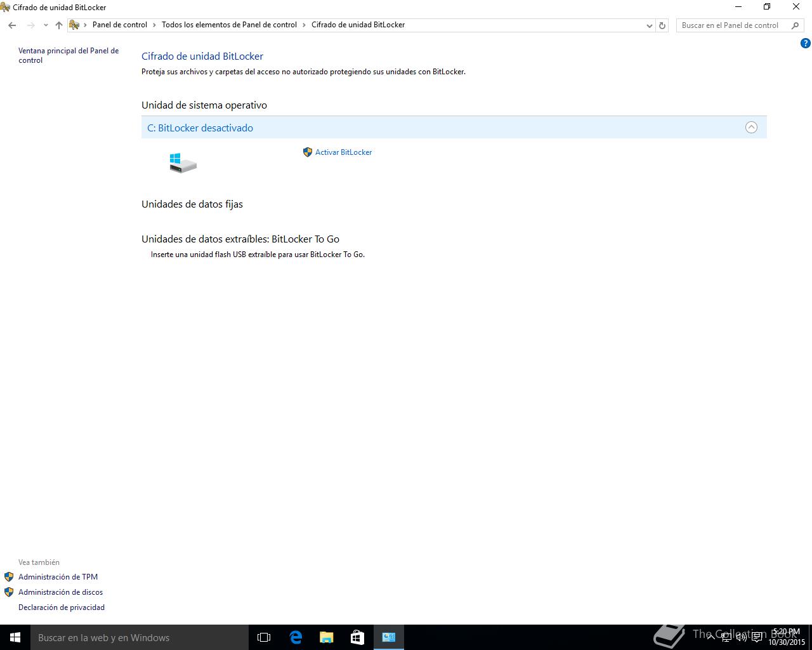Viewport: 812px width, 650px height.
Task: Click 'Unidades de datos fijas' heading
Action: click(x=192, y=204)
